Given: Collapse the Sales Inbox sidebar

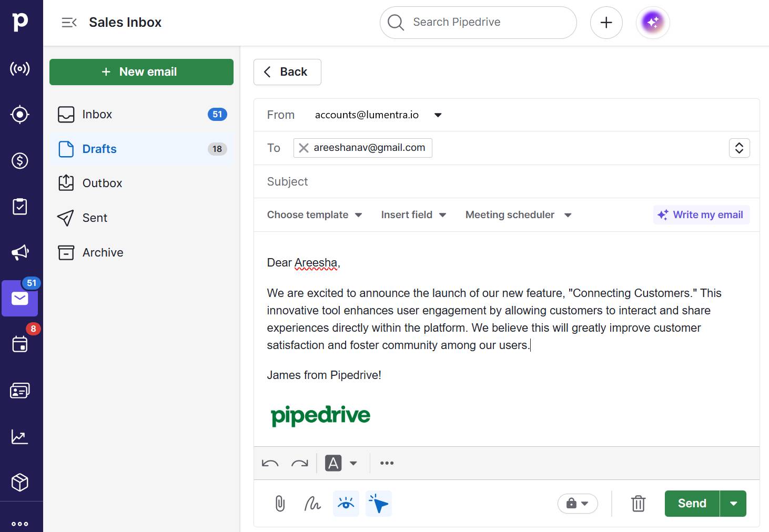Looking at the screenshot, I should click(69, 22).
